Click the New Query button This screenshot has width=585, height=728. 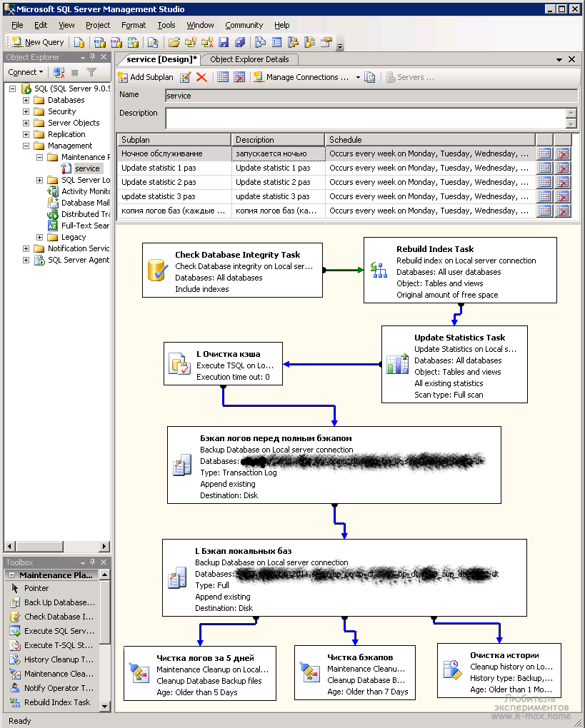pyautogui.click(x=37, y=42)
